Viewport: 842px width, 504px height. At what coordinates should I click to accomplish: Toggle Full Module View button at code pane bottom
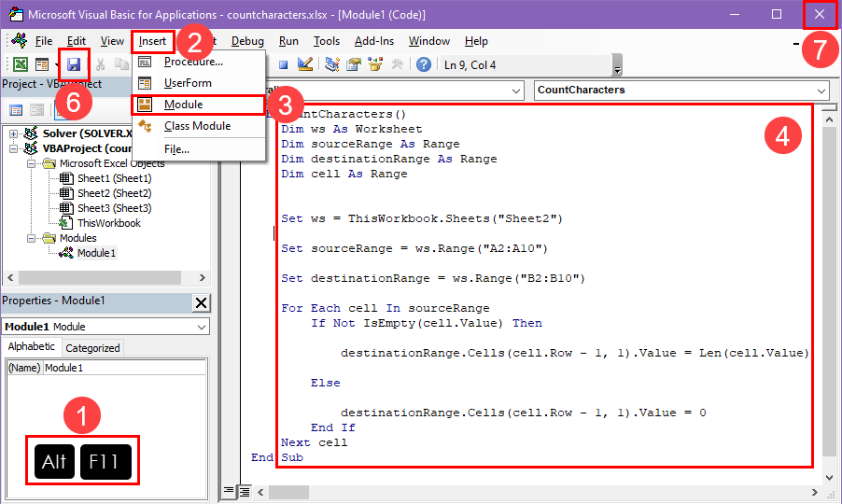245,491
